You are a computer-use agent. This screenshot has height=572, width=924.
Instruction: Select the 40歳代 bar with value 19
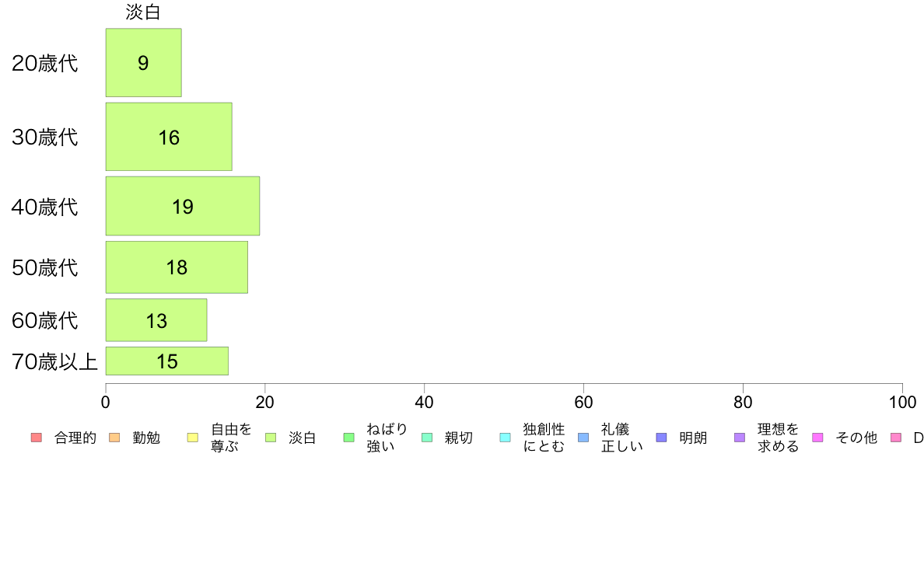click(183, 206)
